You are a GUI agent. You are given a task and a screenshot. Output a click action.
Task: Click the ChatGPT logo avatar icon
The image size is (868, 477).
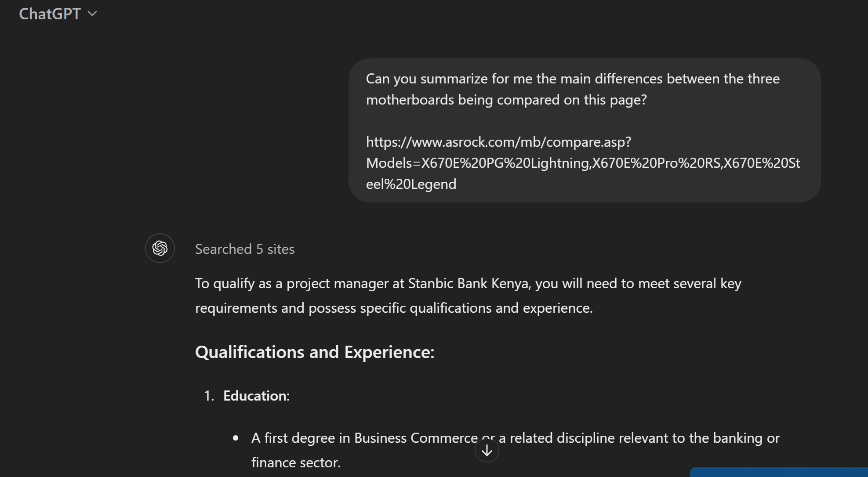[x=160, y=248]
